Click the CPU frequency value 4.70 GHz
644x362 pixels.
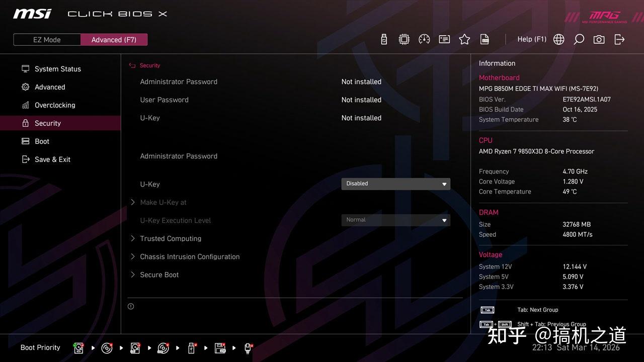(x=575, y=171)
